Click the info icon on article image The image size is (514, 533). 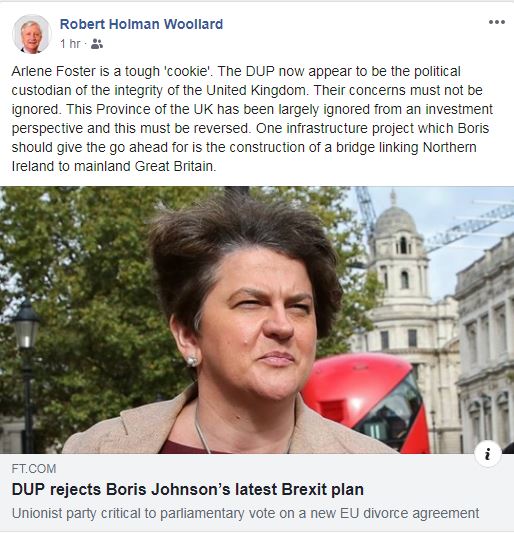click(488, 454)
